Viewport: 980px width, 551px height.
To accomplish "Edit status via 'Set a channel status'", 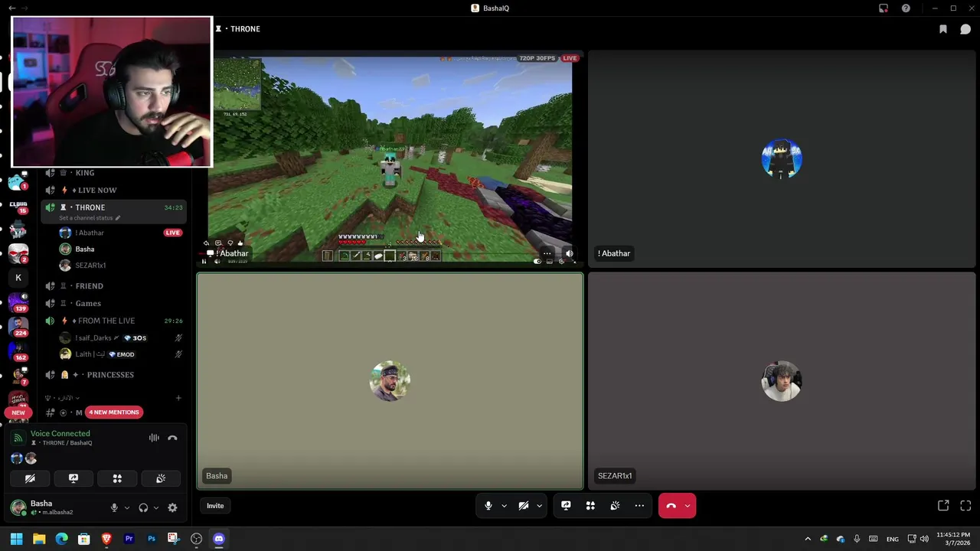I will pyautogui.click(x=90, y=218).
